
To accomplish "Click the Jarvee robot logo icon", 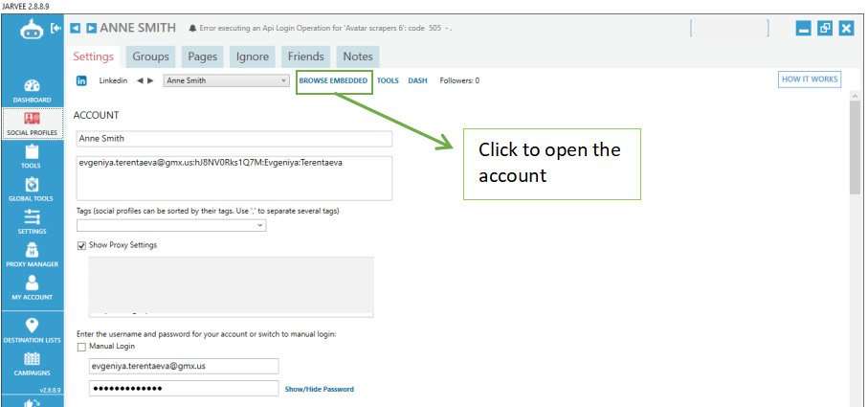I will click(x=32, y=30).
